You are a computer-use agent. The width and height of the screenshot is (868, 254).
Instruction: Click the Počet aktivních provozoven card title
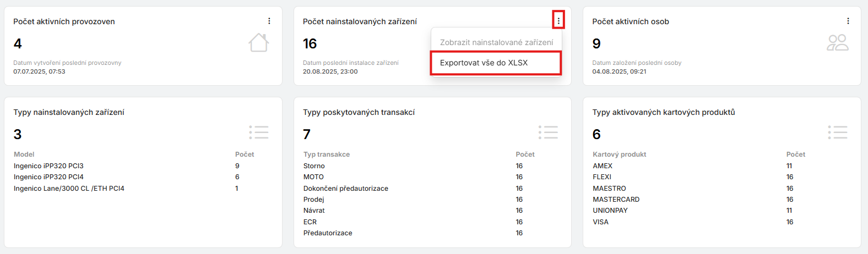tap(64, 21)
